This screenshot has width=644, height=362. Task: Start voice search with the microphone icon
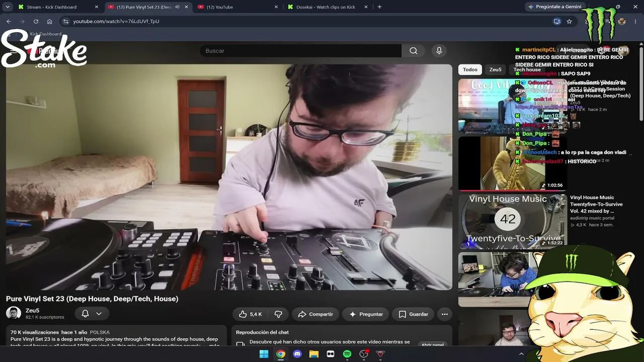click(439, 51)
